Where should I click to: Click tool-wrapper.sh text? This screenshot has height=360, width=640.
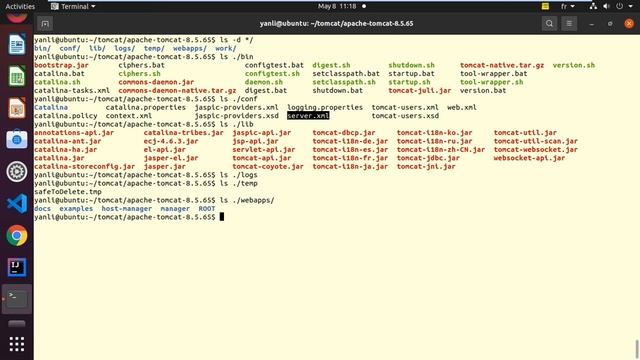[491, 82]
